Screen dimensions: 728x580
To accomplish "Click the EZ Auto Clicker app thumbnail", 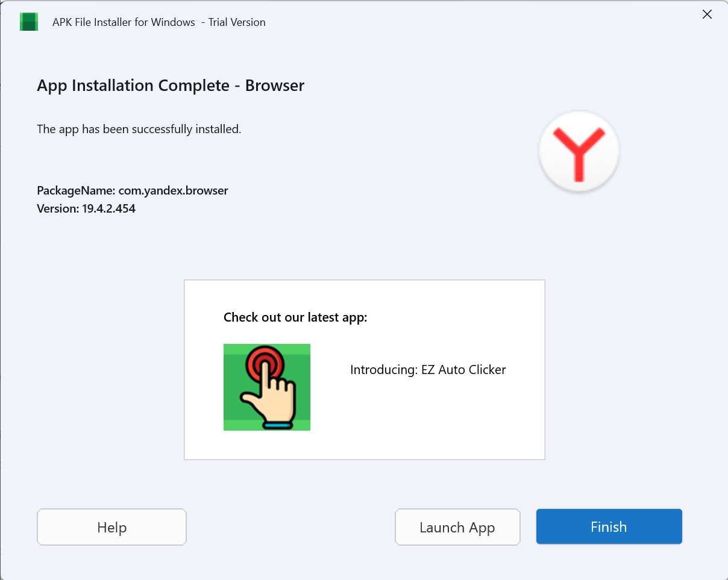I will (267, 387).
